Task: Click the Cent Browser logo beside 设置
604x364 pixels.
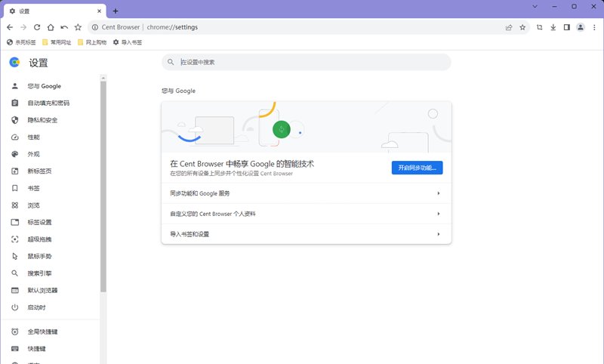Action: 14,63
